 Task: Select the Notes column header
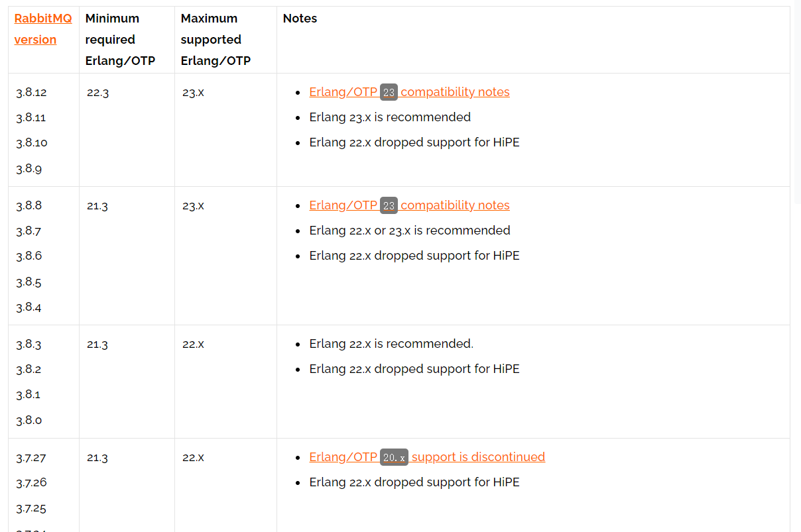(x=300, y=19)
